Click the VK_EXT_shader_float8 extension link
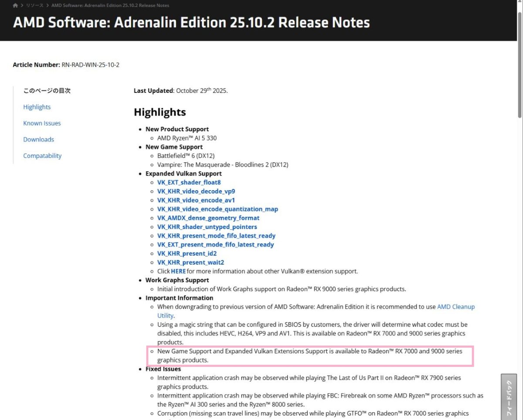This screenshot has height=420, width=523. pyautogui.click(x=189, y=182)
